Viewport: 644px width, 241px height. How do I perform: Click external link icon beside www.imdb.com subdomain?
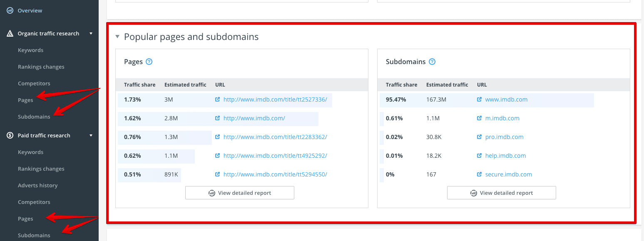click(479, 99)
